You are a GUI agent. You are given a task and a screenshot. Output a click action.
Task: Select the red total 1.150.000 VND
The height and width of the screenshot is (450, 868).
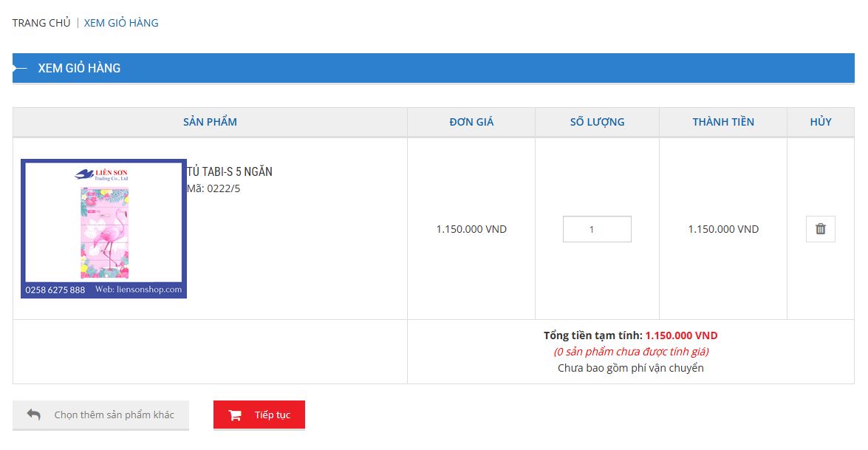pyautogui.click(x=681, y=335)
